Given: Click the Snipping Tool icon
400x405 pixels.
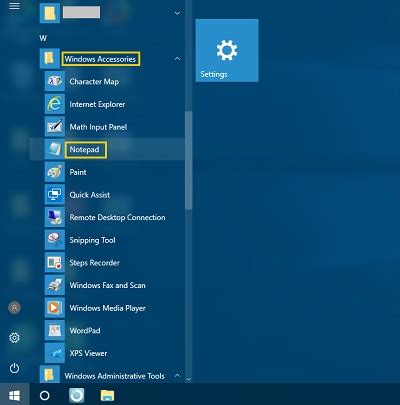Looking at the screenshot, I should (55, 240).
